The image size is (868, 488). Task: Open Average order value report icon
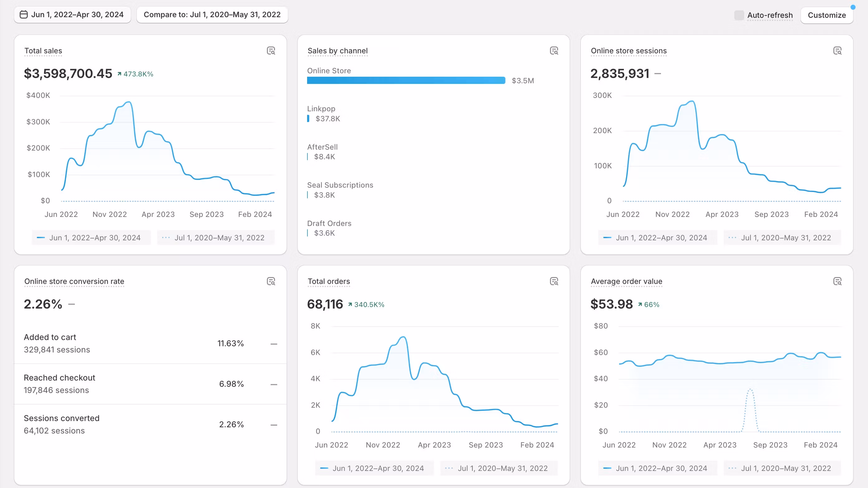pyautogui.click(x=837, y=281)
